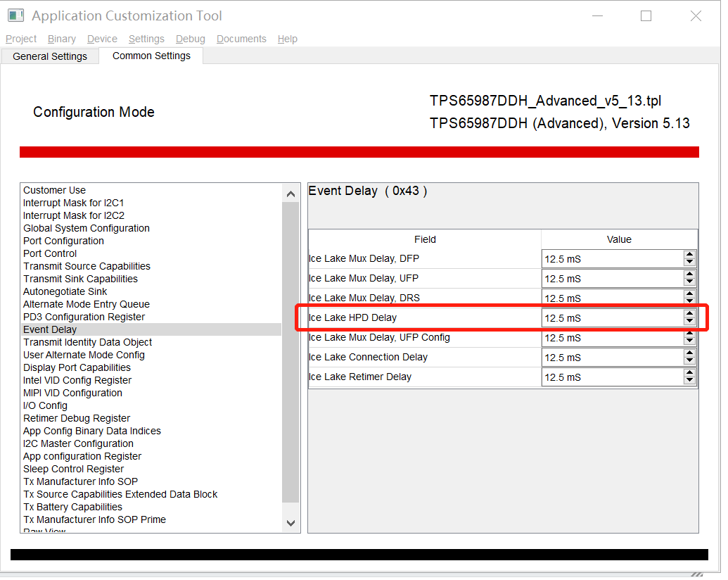Select Transmit Sink Capabilities
This screenshot has height=580, width=728.
[x=80, y=279]
